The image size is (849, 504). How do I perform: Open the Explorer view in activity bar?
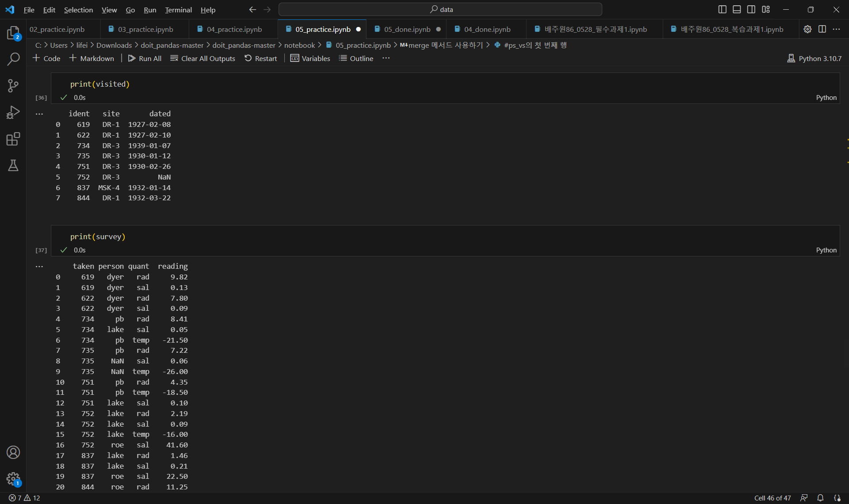click(13, 33)
